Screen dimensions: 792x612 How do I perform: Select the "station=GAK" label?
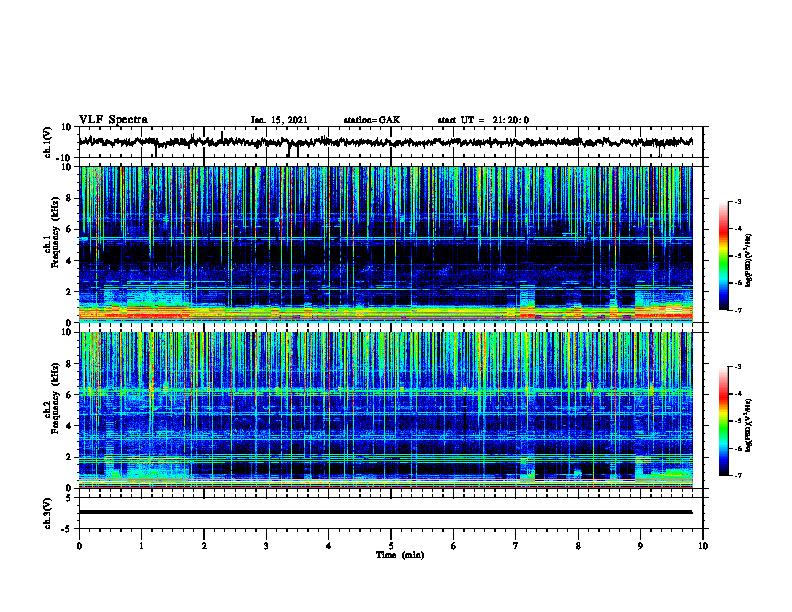click(372, 120)
